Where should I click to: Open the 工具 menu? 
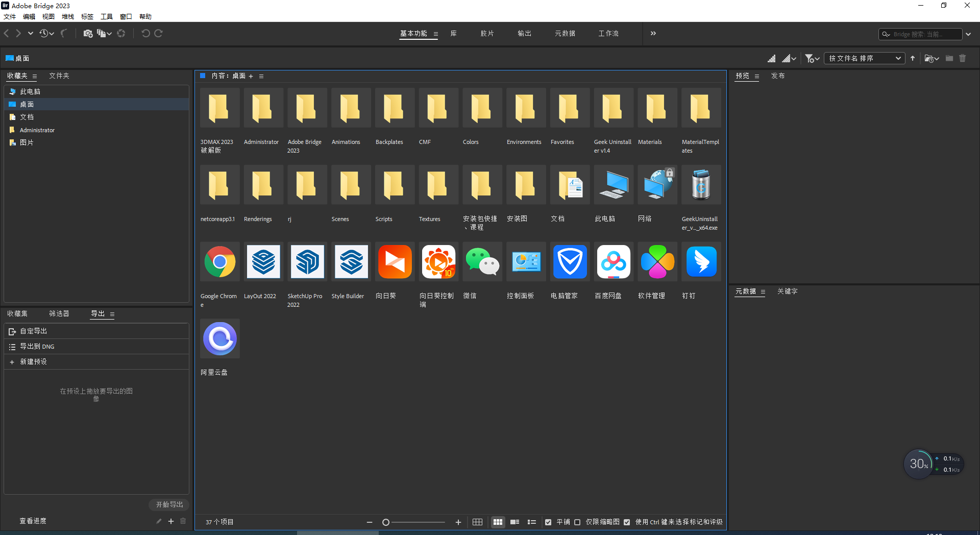point(106,16)
